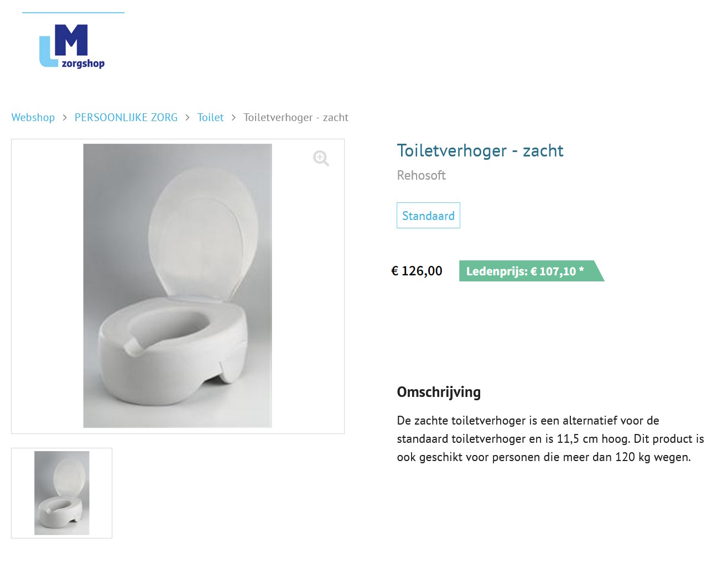Click the Rehosoft brand name
The height and width of the screenshot is (565, 728).
coord(421,175)
